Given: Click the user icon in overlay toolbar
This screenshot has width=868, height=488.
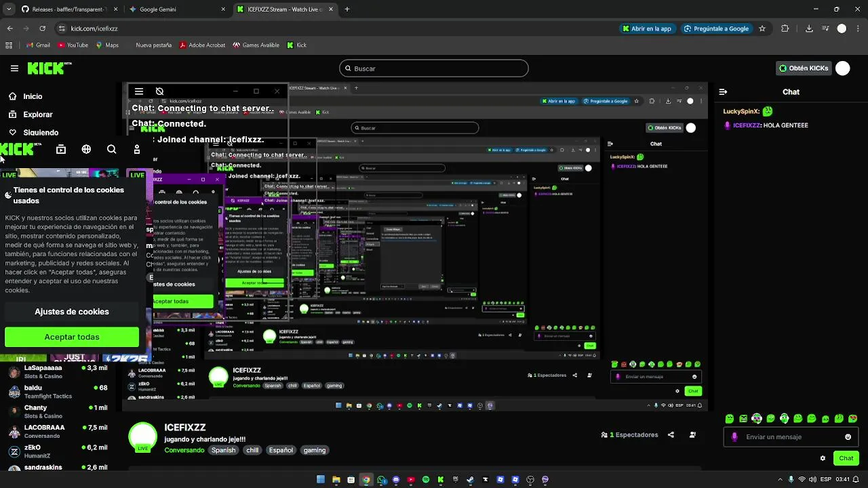Looking at the screenshot, I should [137, 149].
